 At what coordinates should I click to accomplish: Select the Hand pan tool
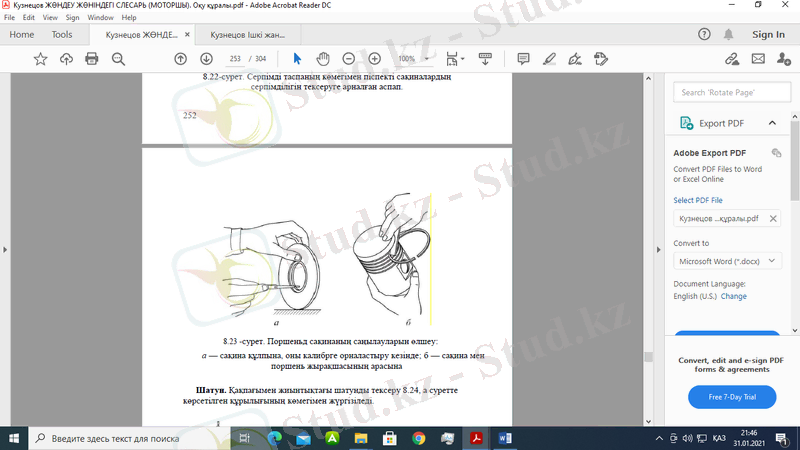pyautogui.click(x=323, y=59)
